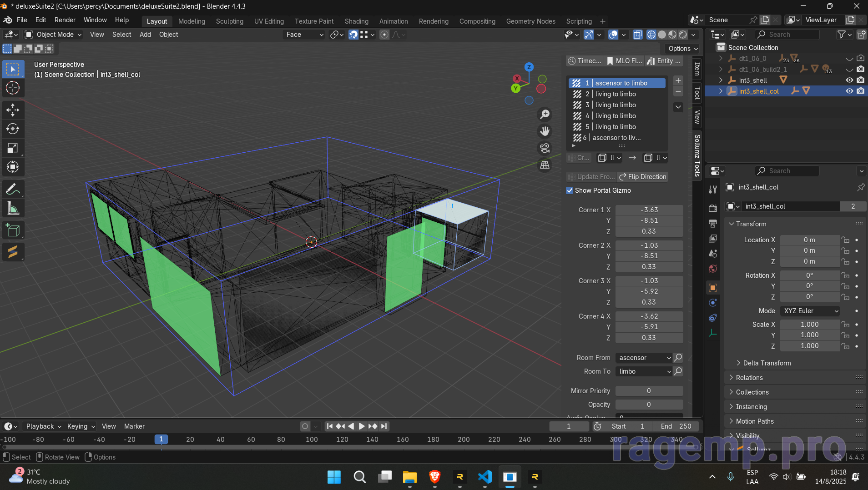The height and width of the screenshot is (490, 868).
Task: Expand the Relations panel
Action: tap(749, 378)
